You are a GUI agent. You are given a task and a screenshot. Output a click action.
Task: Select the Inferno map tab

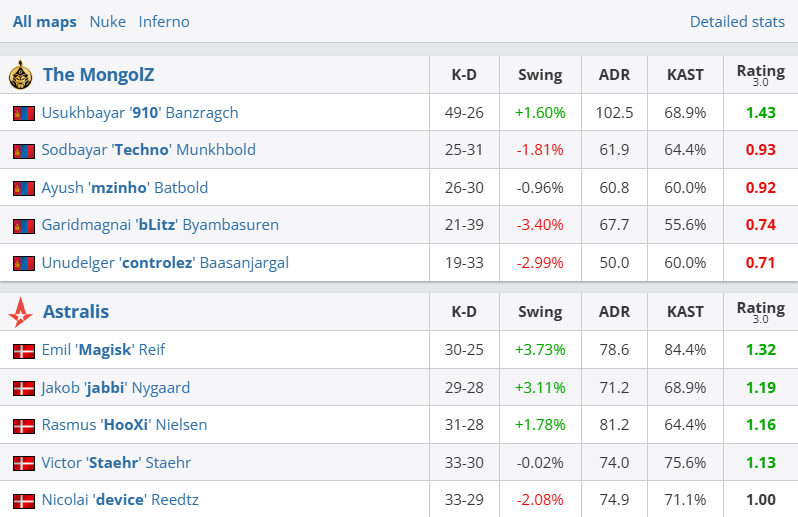pos(164,21)
